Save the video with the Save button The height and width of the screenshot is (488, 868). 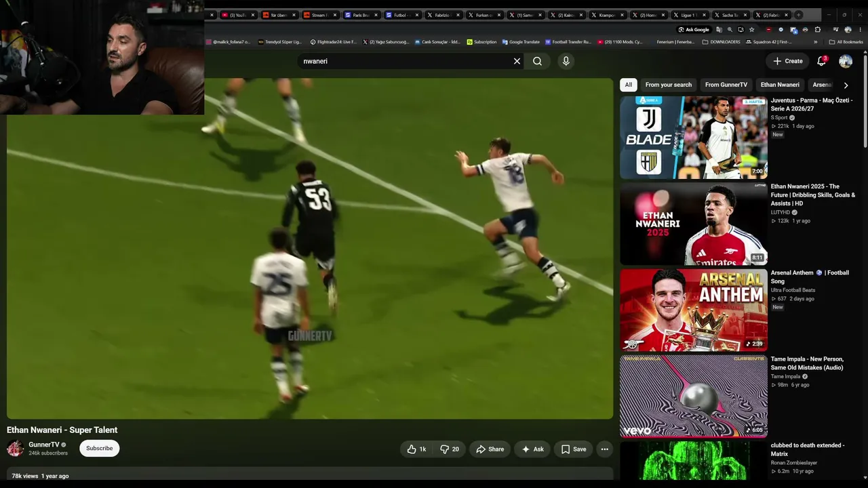574,449
